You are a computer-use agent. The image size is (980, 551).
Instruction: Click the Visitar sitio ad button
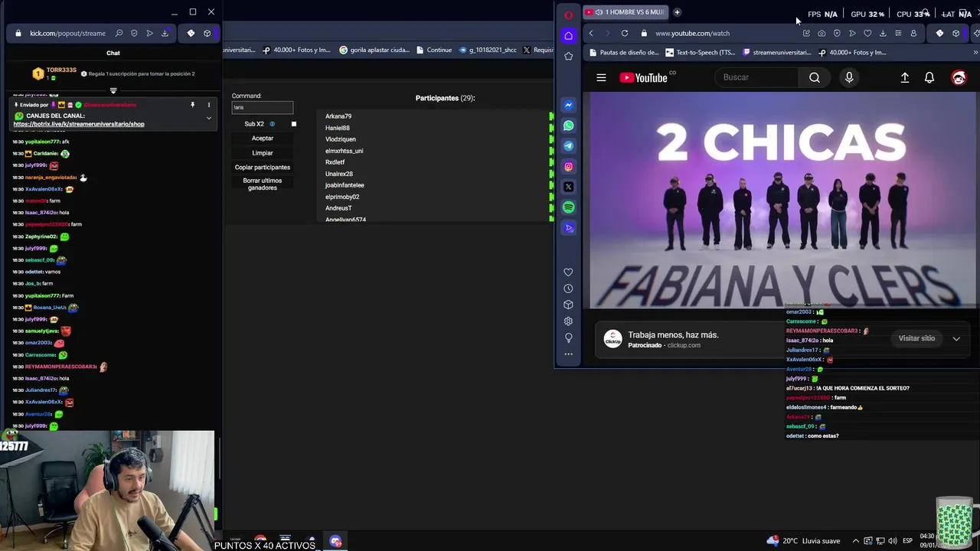pos(916,338)
